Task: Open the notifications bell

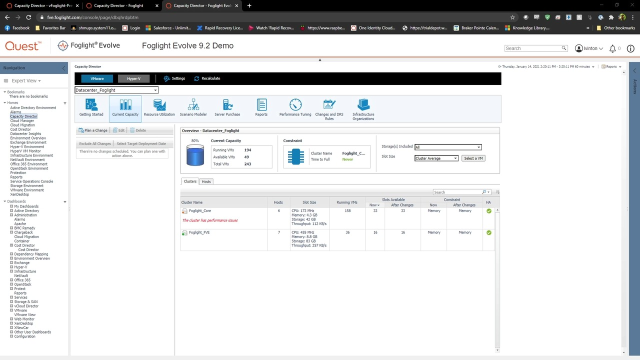Action: [x=613, y=49]
